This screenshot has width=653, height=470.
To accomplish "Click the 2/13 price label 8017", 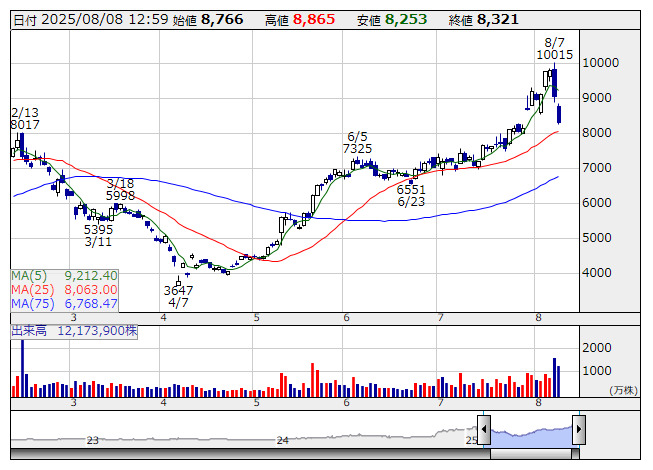I will [26, 125].
